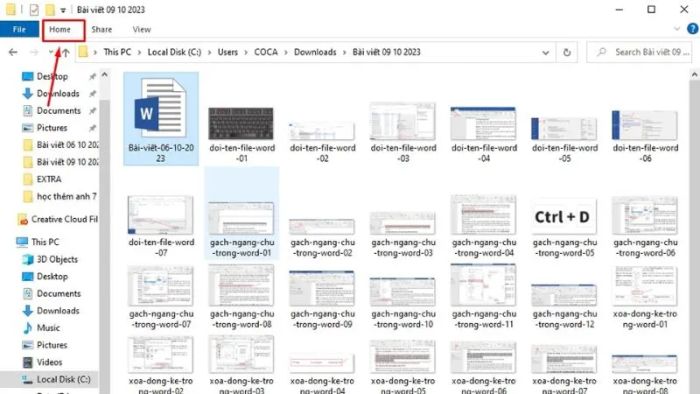
Task: Open Desktop under This PC
Action: tap(52, 276)
